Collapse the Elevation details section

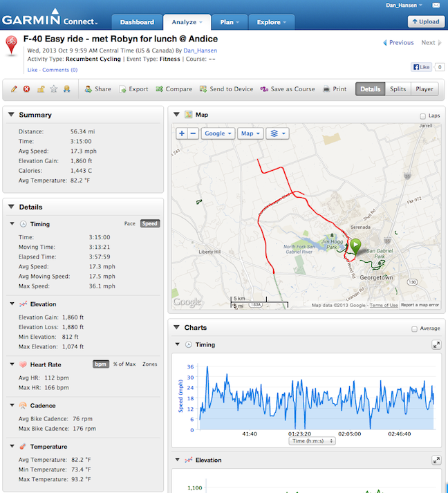click(12, 304)
